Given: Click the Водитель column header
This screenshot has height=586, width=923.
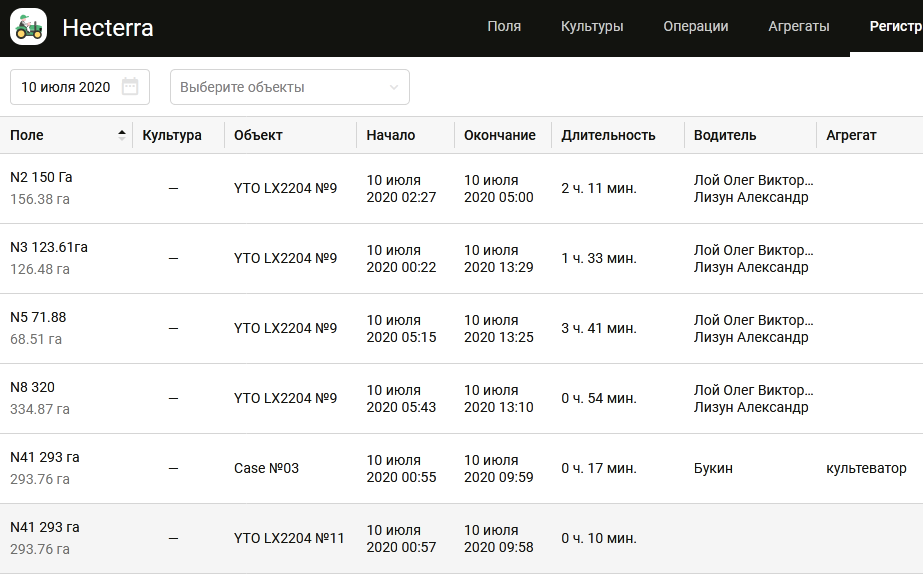Looking at the screenshot, I should 725,135.
